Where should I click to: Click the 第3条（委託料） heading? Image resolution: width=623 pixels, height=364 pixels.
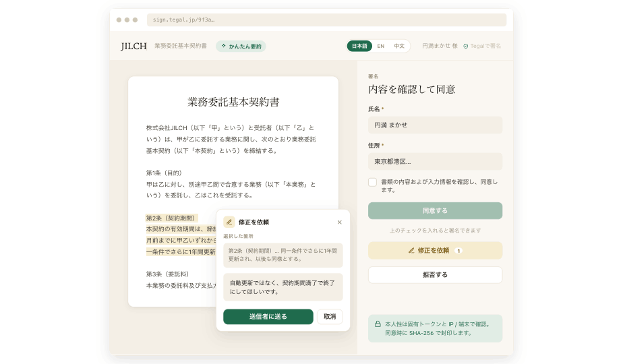tap(167, 274)
